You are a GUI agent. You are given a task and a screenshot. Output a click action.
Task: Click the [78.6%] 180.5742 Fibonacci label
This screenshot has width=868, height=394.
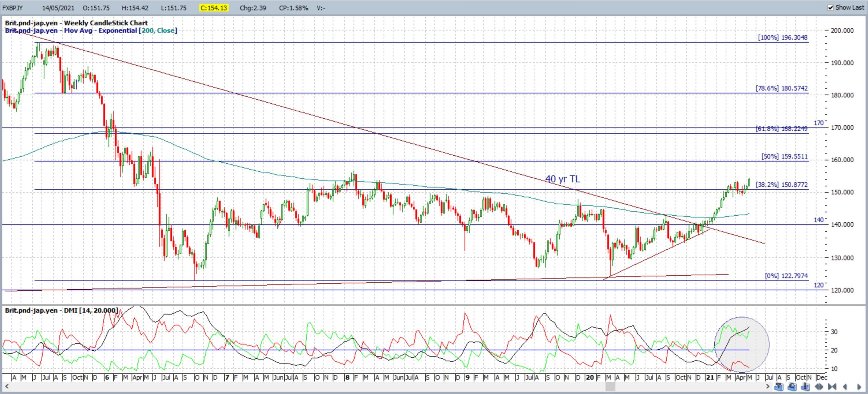point(782,88)
